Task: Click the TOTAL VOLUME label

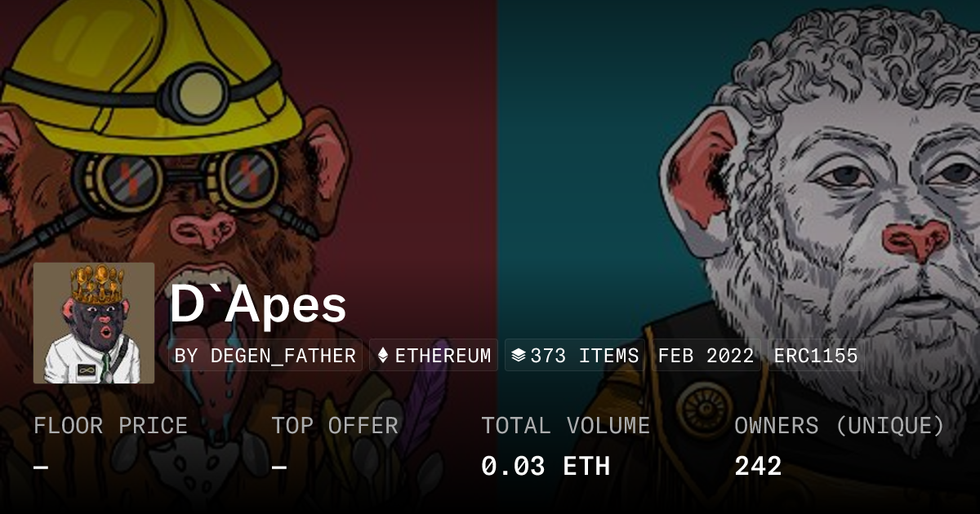Action: click(x=565, y=426)
